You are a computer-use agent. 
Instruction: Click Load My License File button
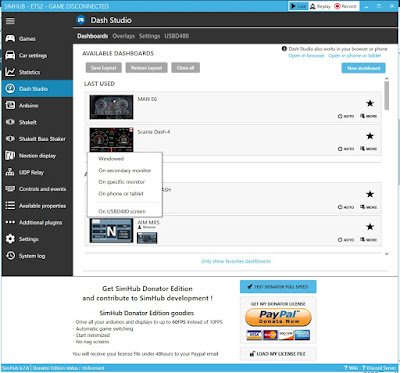tap(278, 354)
